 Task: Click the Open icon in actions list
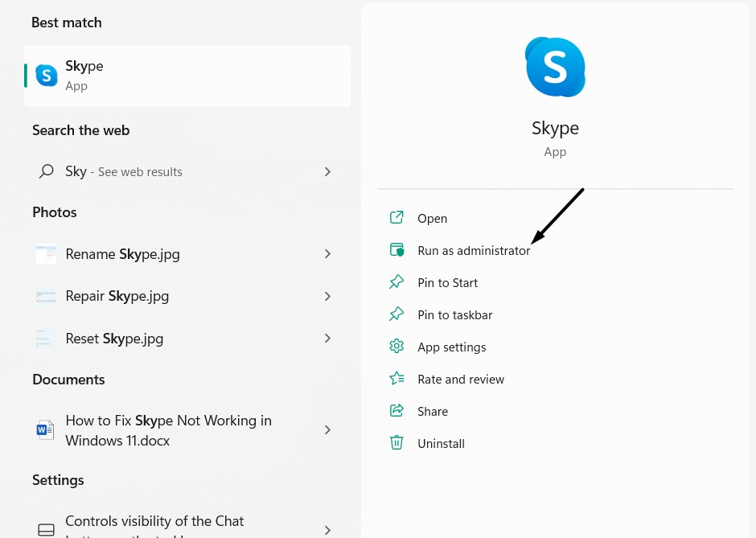click(396, 218)
